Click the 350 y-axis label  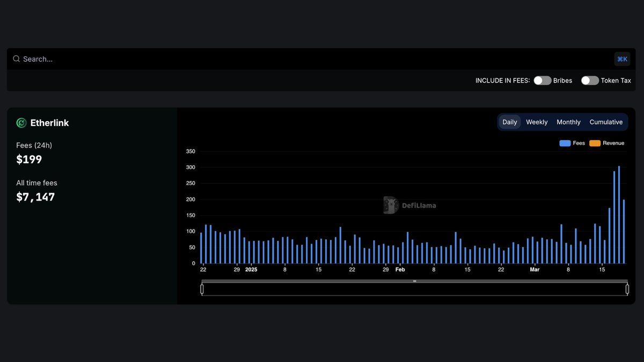tap(191, 151)
